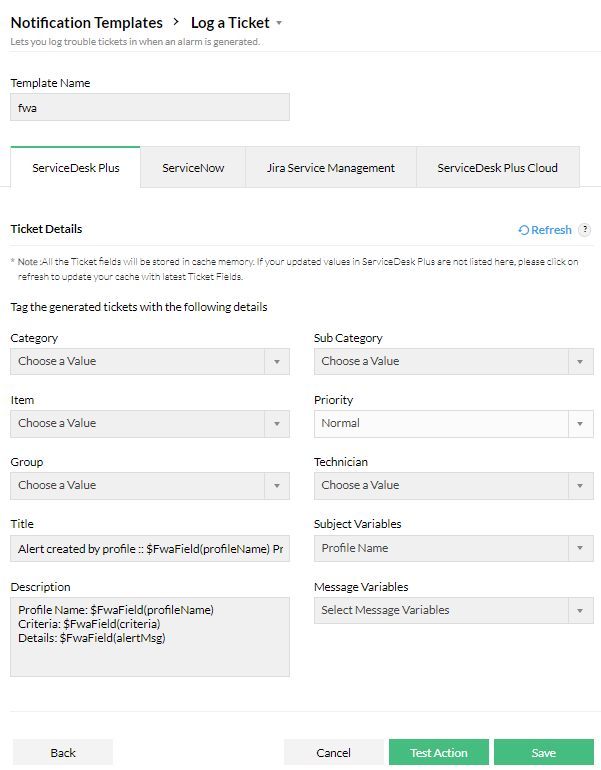
Task: Select a Technician from dropdown
Action: [453, 485]
